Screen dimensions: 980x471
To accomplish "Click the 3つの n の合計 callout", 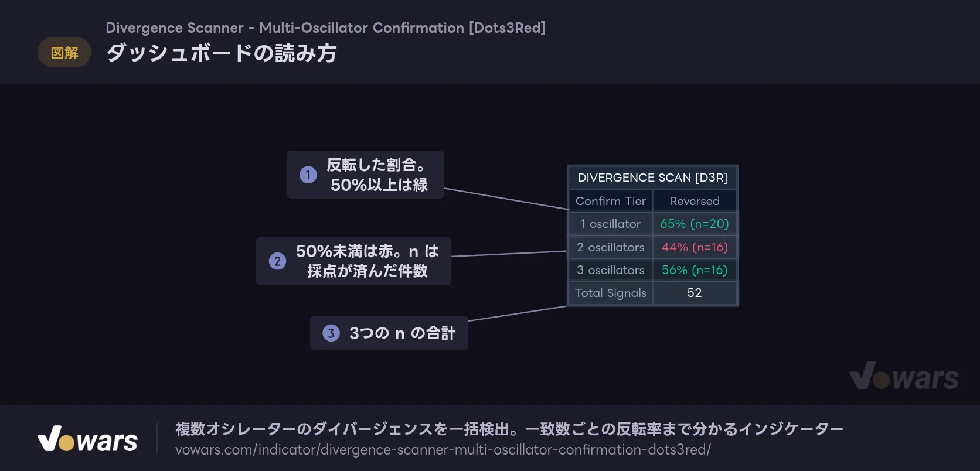I will pos(389,333).
